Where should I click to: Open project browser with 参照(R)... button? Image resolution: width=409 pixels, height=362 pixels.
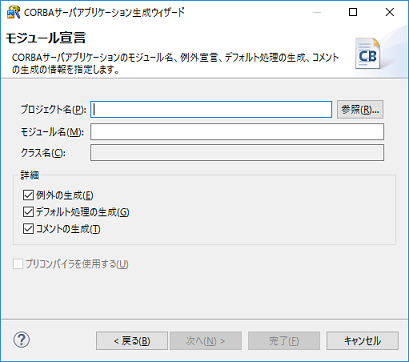360,109
